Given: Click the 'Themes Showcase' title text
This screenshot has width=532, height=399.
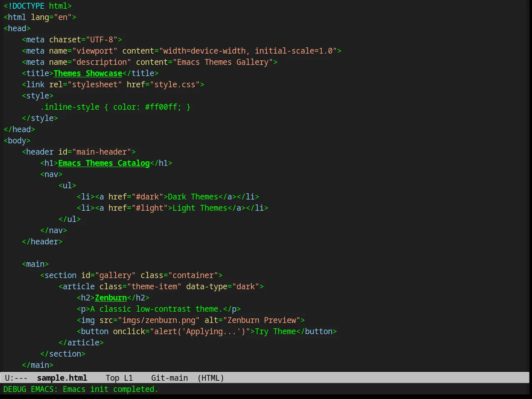Looking at the screenshot, I should [88, 73].
